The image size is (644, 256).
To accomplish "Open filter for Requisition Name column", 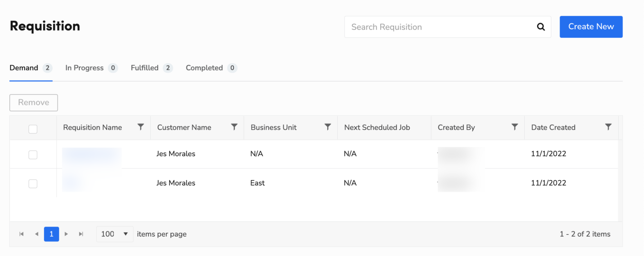I will pos(141,127).
